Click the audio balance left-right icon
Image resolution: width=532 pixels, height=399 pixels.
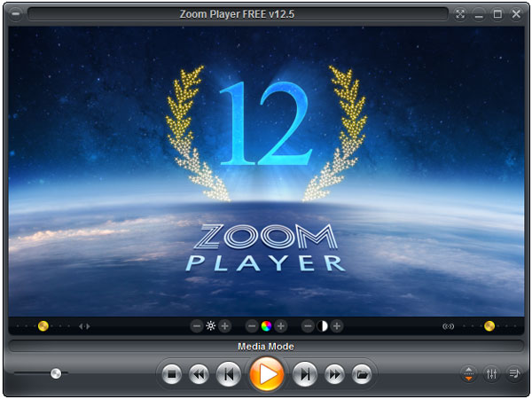84,326
